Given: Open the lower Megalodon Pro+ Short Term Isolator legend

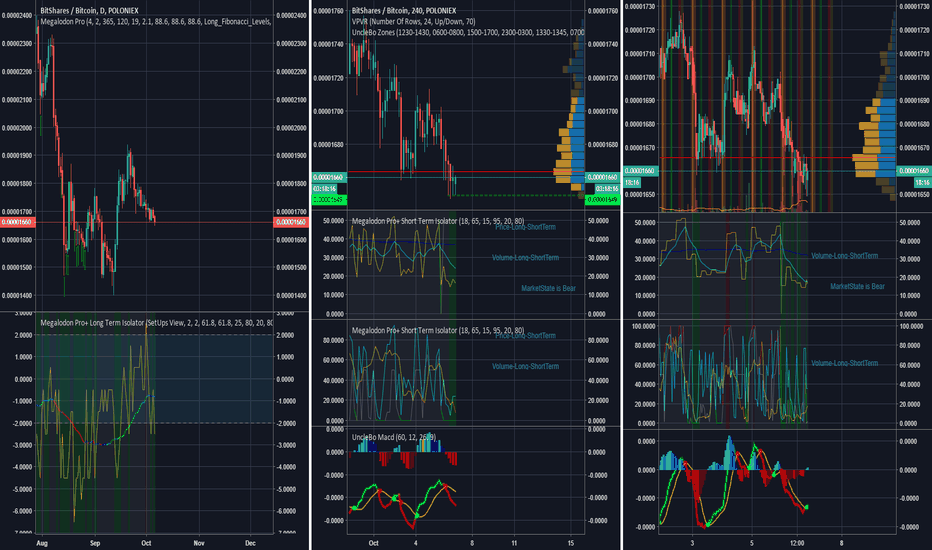Looking at the screenshot, I should [x=438, y=330].
